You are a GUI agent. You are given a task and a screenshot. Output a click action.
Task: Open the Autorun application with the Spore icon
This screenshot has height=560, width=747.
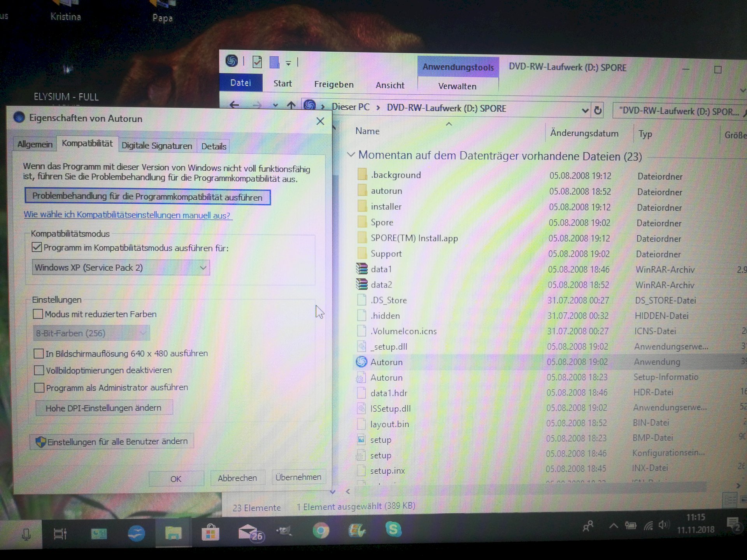(387, 362)
